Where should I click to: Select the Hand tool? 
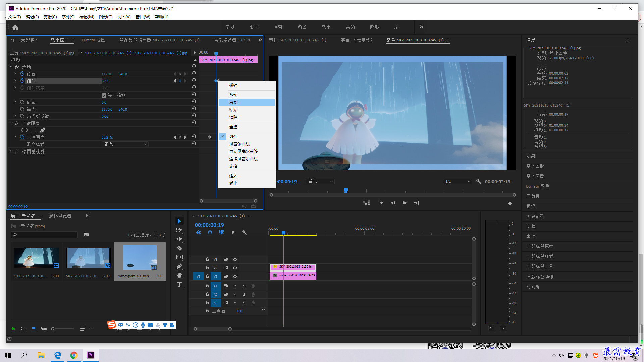click(179, 275)
